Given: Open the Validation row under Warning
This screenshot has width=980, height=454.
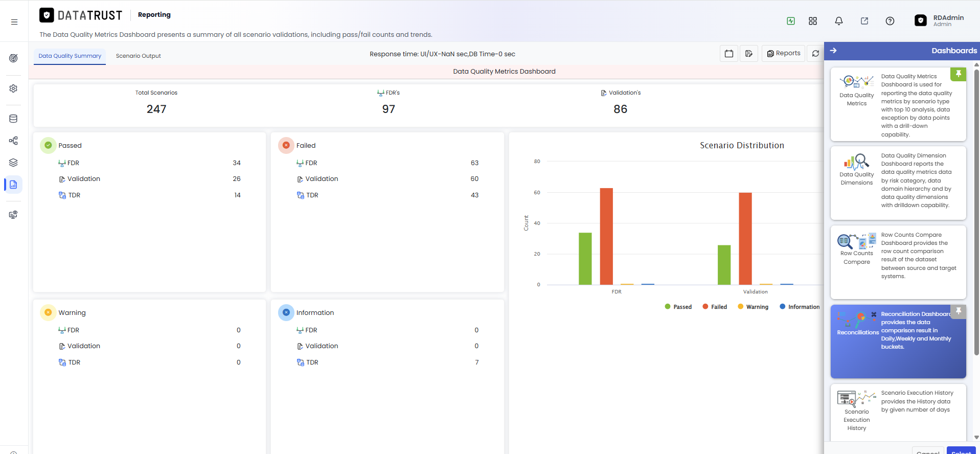Looking at the screenshot, I should 150,346.
